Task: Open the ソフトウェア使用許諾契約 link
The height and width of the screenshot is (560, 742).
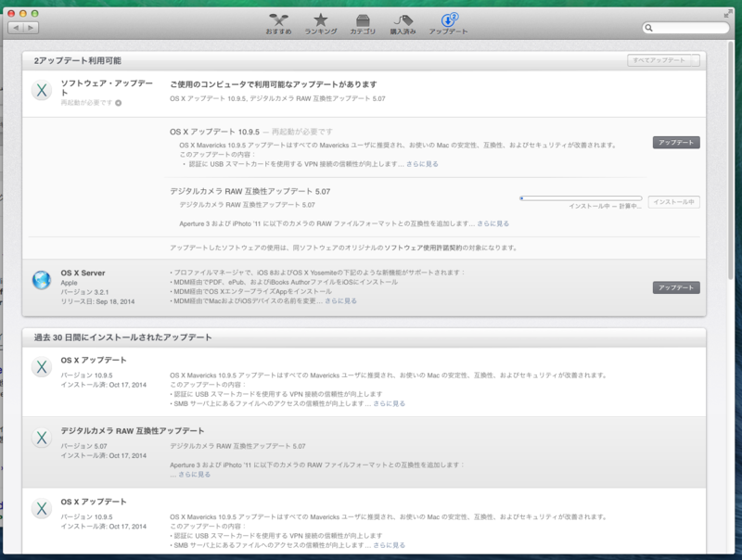Action: click(x=423, y=248)
